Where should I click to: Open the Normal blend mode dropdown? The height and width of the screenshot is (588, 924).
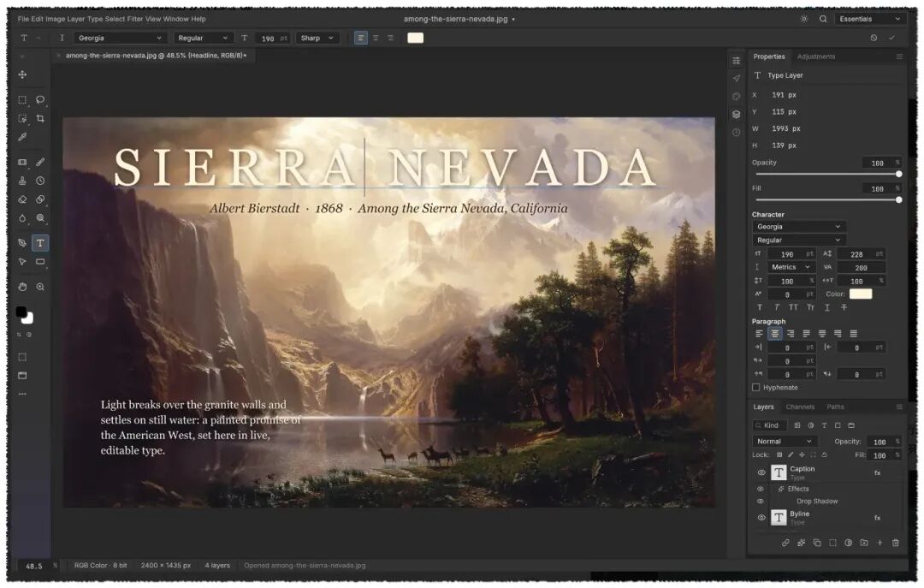click(x=785, y=441)
